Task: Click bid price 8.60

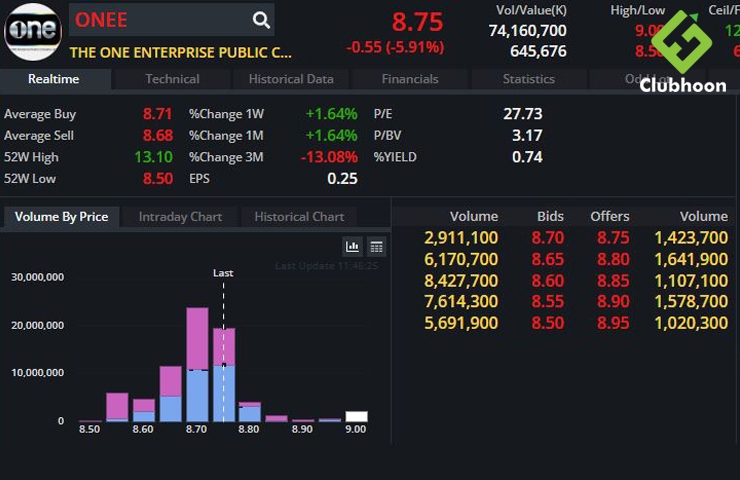Action: tap(547, 281)
